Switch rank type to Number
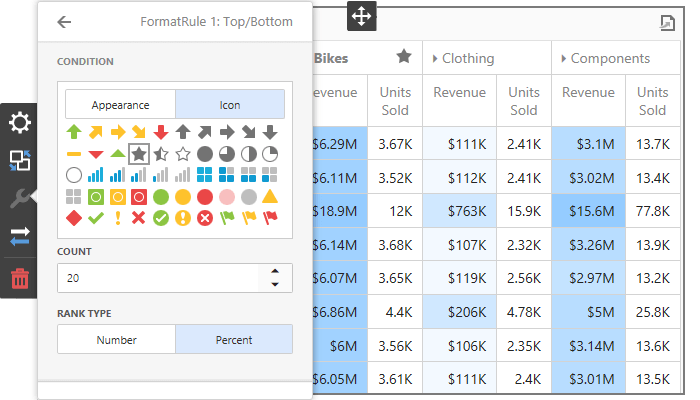 pyautogui.click(x=116, y=339)
